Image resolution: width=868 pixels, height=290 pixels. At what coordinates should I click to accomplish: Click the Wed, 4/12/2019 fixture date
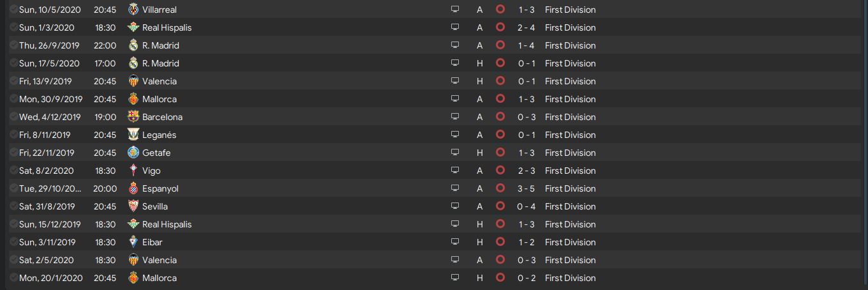tap(50, 117)
